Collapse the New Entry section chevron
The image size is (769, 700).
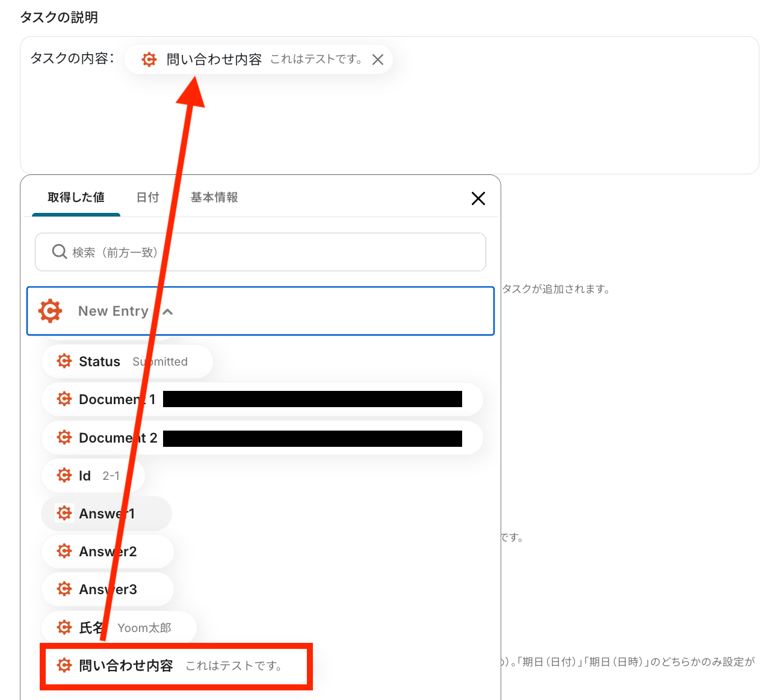tap(168, 312)
